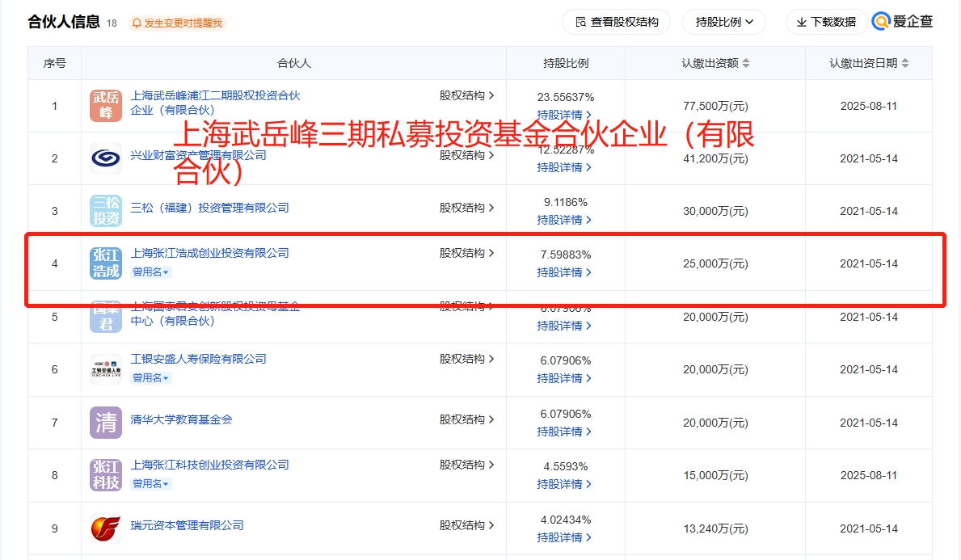Click the 爱企查 logo
The image size is (961, 560).
[902, 22]
